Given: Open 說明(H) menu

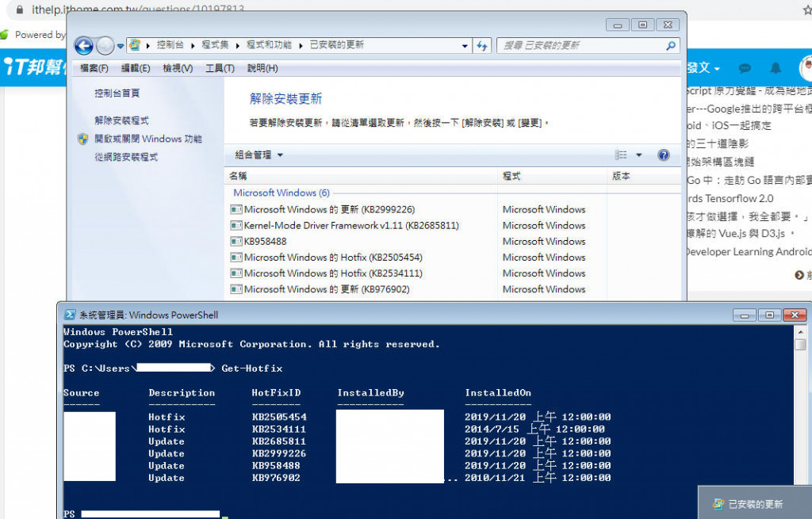Looking at the screenshot, I should [x=262, y=68].
